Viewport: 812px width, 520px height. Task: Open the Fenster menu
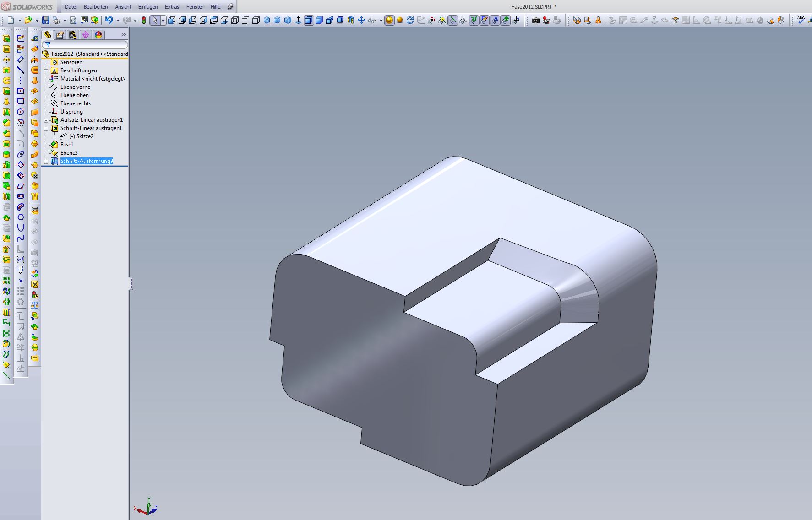(x=195, y=7)
